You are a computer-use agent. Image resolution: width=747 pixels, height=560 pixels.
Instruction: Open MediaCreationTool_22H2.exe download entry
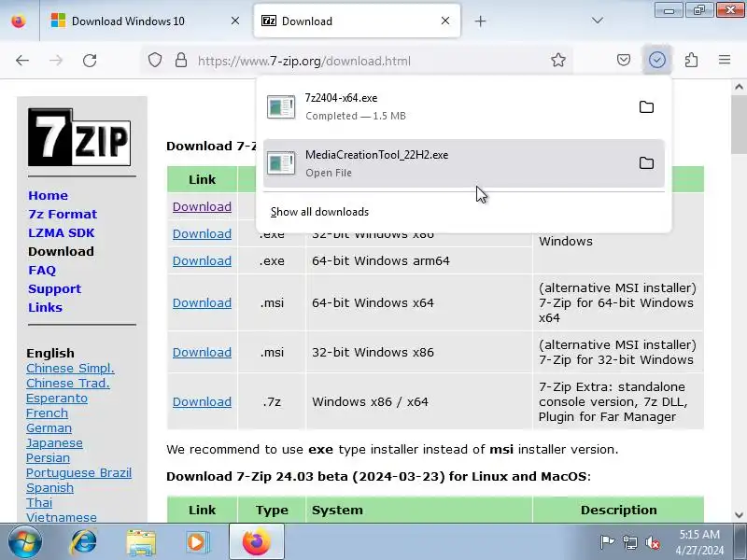point(448,163)
